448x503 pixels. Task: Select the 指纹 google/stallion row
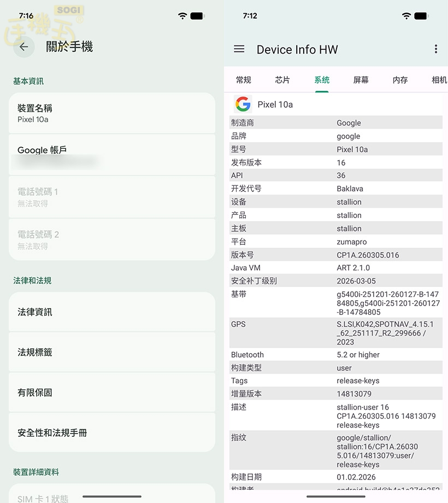point(336,451)
